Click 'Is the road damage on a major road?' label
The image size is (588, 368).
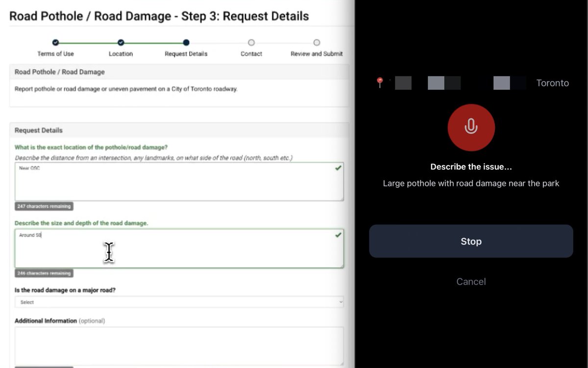[x=65, y=290]
